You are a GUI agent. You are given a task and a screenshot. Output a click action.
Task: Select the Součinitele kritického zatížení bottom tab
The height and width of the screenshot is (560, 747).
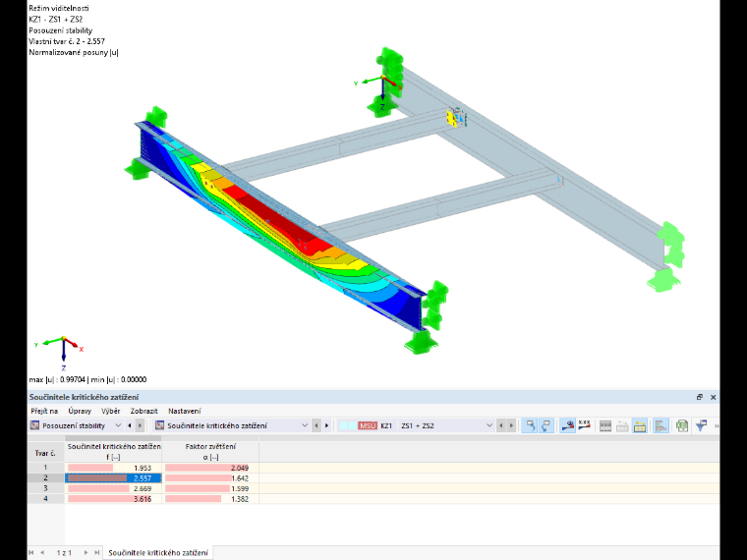click(x=158, y=553)
